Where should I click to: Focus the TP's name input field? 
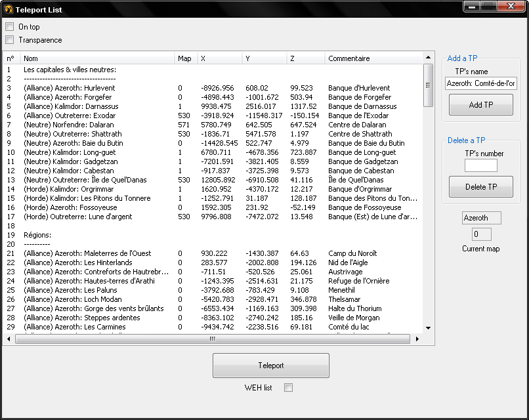click(x=480, y=83)
